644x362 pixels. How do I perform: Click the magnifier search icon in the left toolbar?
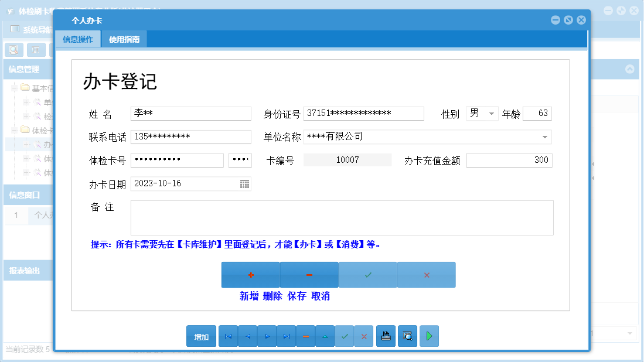click(13, 50)
